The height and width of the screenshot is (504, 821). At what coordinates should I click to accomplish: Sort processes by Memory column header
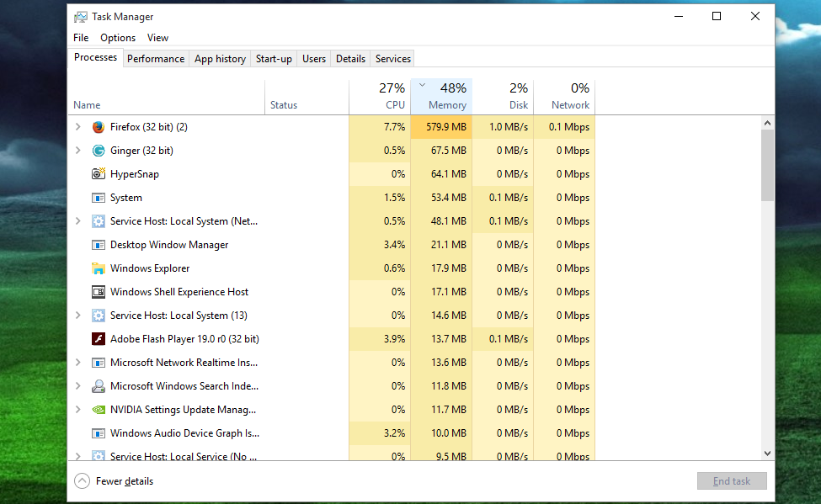pos(442,97)
